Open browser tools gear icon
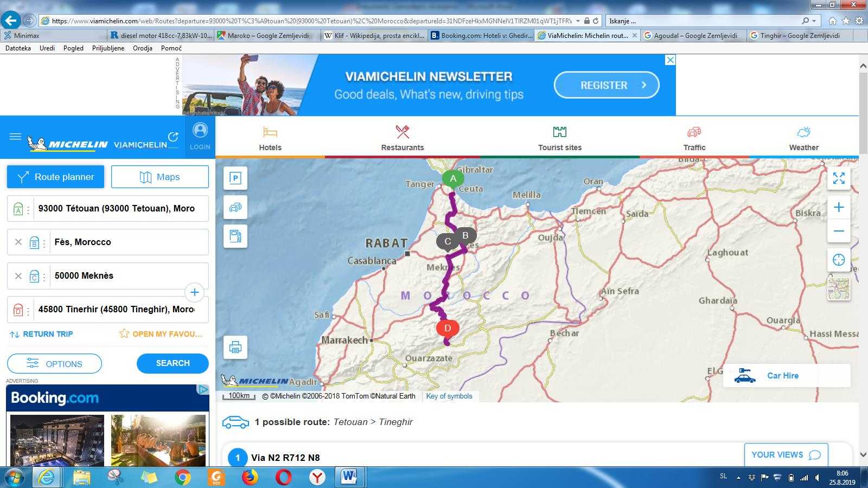This screenshot has height=488, width=868. pos(859,21)
